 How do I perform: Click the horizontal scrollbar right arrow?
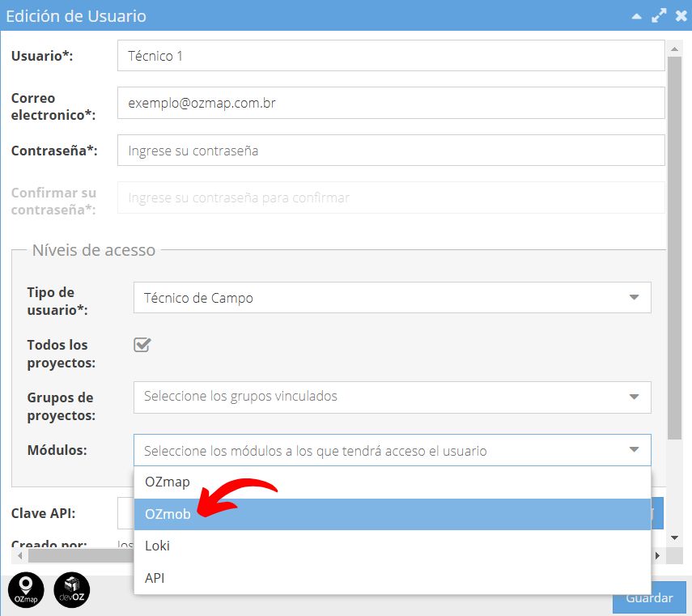657,555
